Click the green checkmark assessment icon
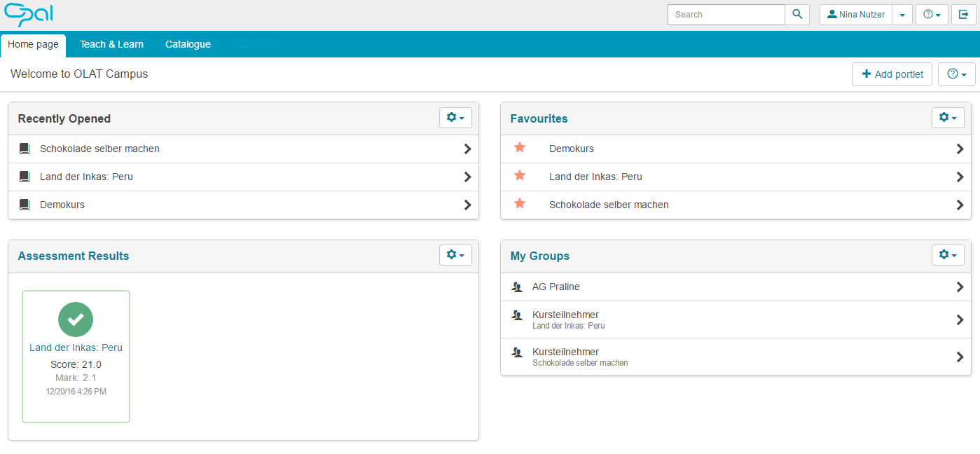Viewport: 980px width, 454px height. point(76,319)
